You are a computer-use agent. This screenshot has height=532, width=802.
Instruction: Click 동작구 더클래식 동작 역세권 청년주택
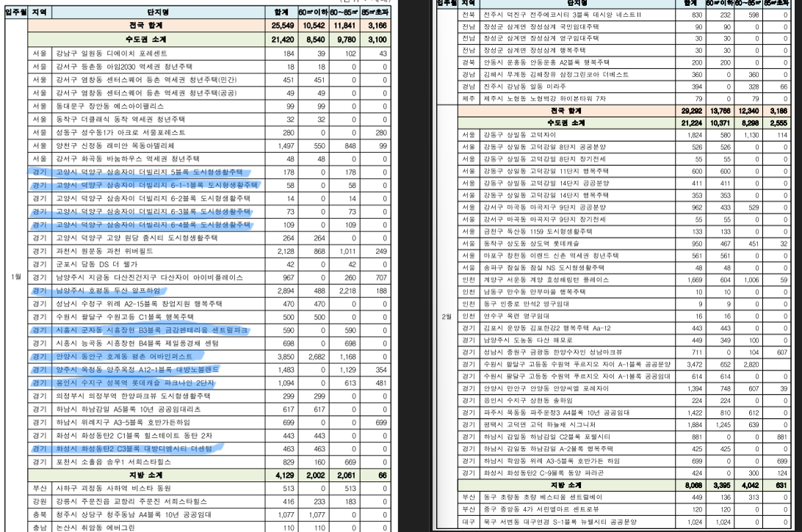pos(120,119)
